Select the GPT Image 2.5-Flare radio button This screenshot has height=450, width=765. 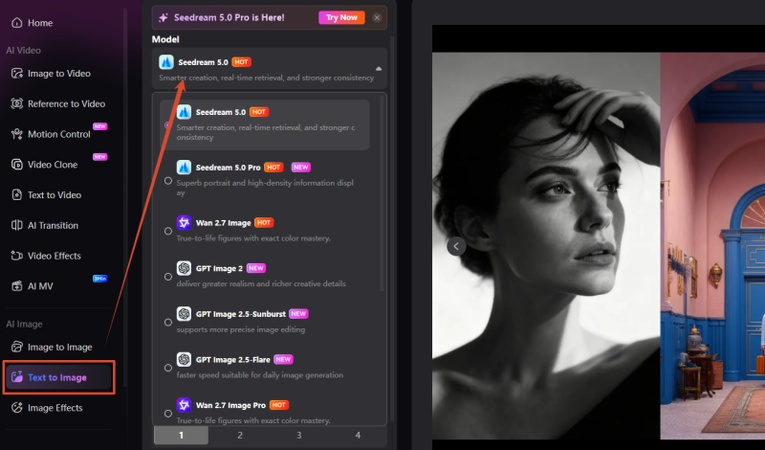(168, 368)
